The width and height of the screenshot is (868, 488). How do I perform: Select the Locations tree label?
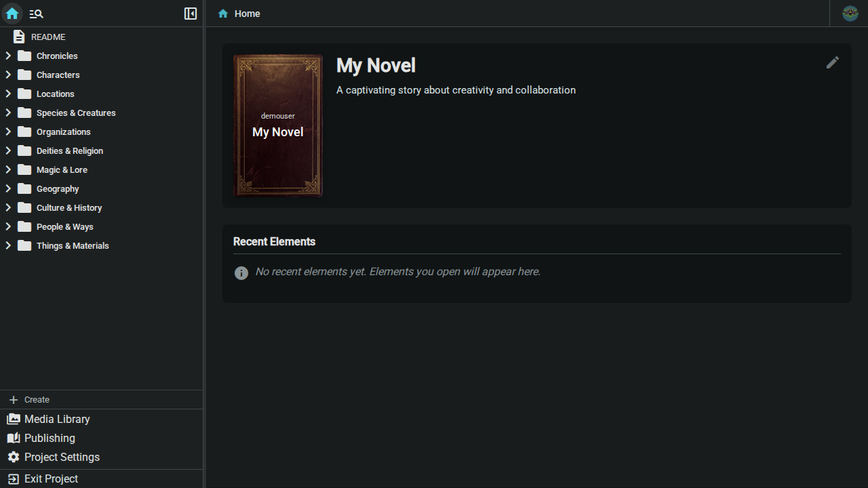click(x=56, y=94)
